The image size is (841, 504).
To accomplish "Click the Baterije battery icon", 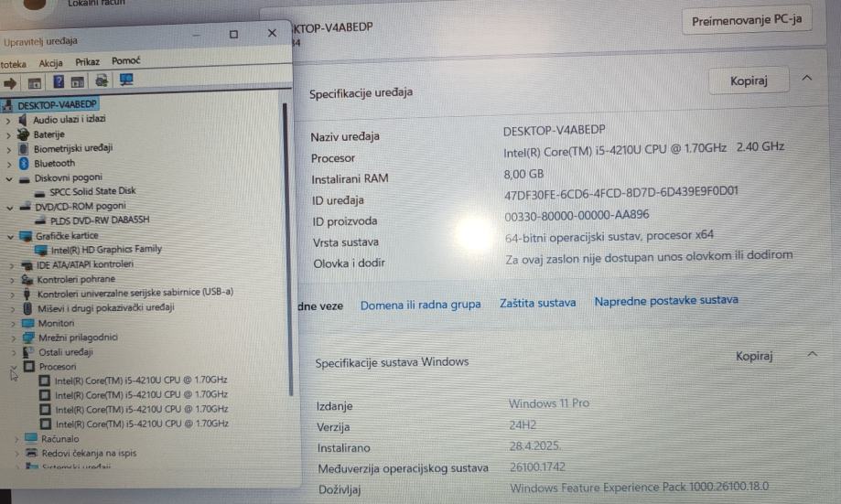I will tap(23, 134).
